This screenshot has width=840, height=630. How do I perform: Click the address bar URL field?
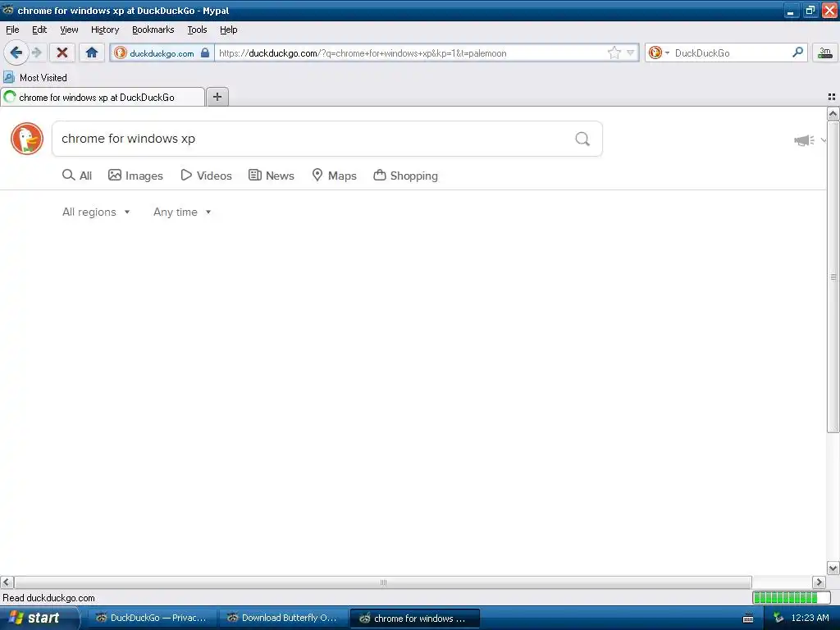click(410, 53)
